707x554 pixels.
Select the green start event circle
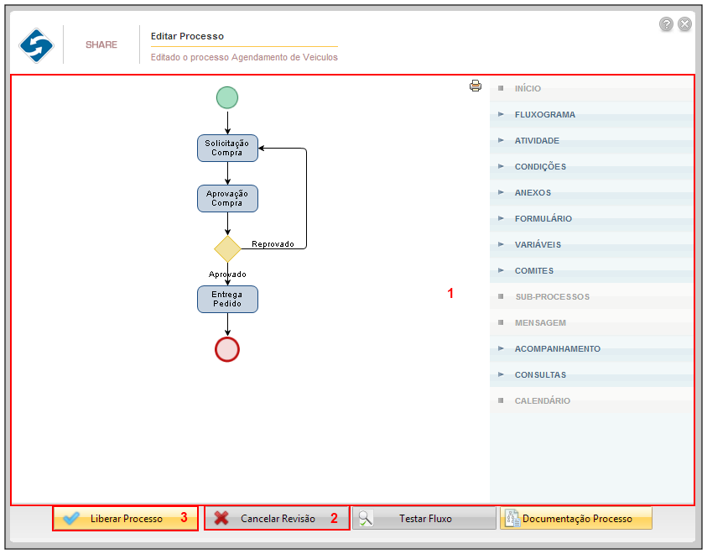pos(227,97)
